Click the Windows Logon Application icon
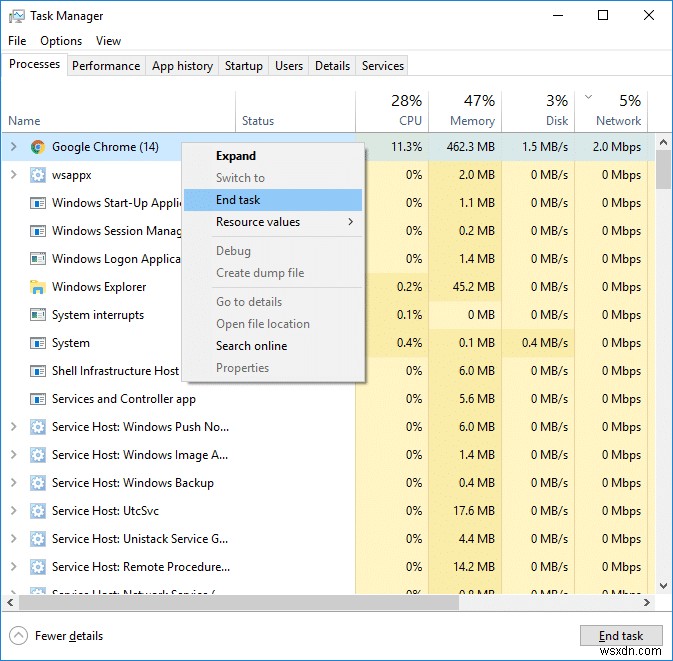This screenshot has height=661, width=673. click(x=38, y=259)
